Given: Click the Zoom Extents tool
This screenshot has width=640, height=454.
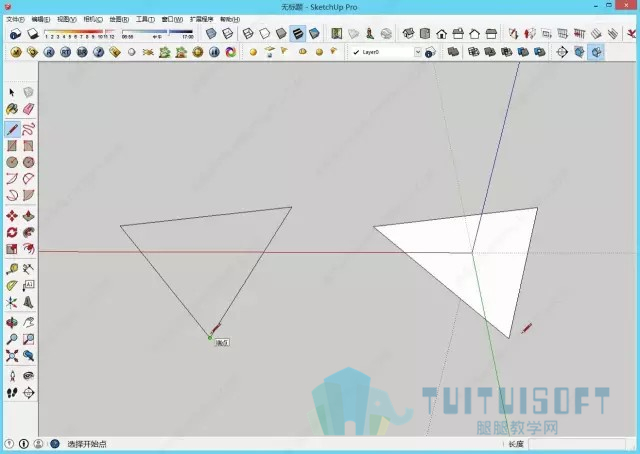Looking at the screenshot, I should coord(12,356).
